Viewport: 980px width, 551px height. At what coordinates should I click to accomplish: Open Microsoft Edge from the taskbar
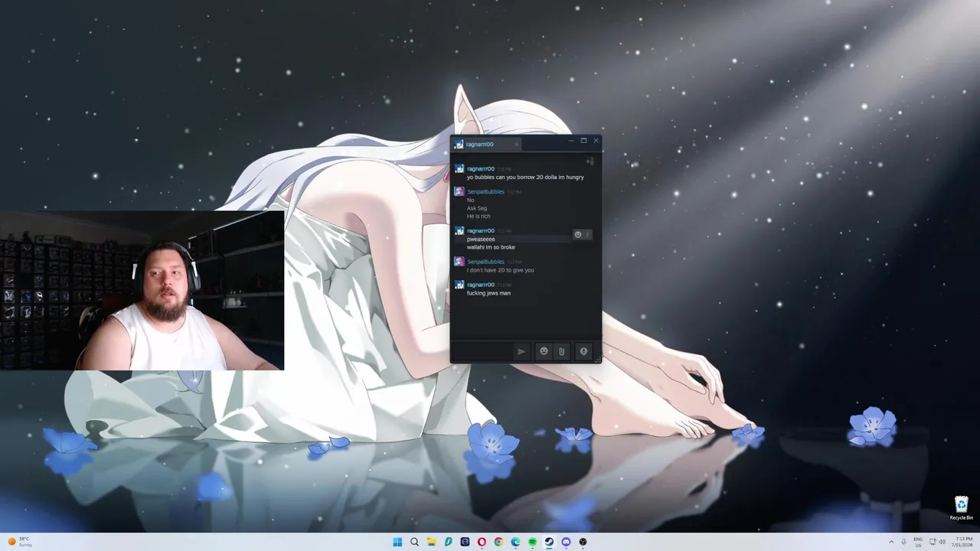[x=515, y=542]
